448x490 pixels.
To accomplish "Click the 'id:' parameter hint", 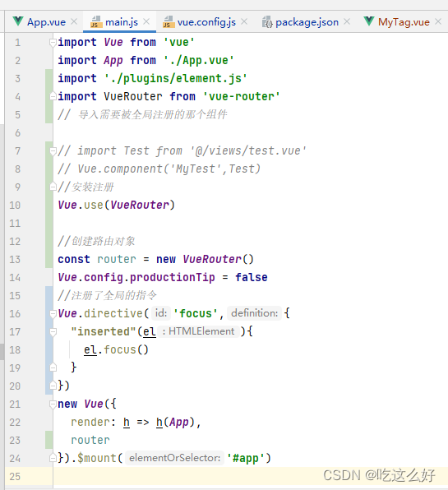I will click(161, 313).
